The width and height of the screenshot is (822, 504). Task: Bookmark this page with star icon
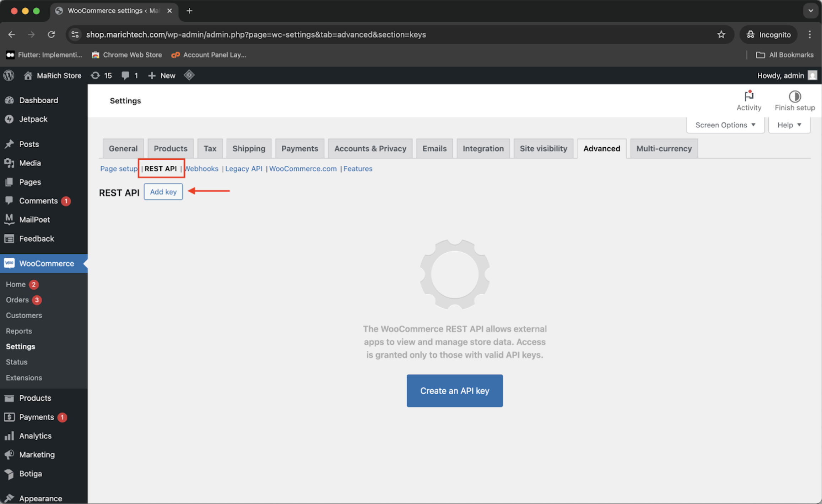[x=721, y=34]
